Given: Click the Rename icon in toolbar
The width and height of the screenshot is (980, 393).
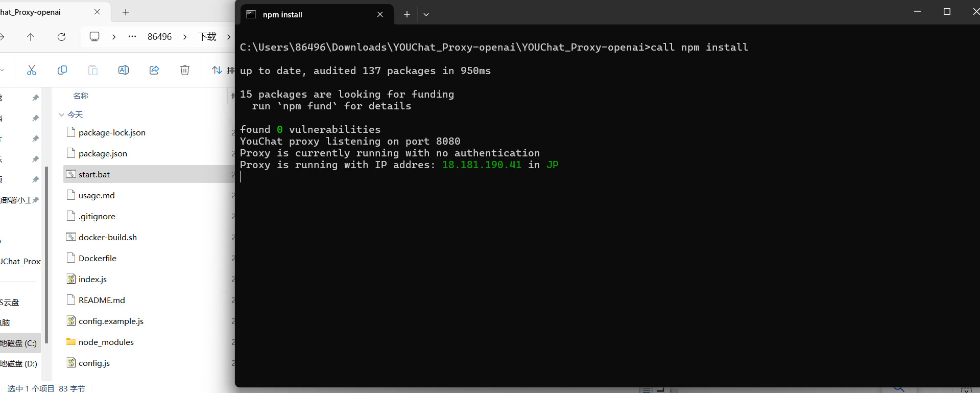Looking at the screenshot, I should [124, 70].
